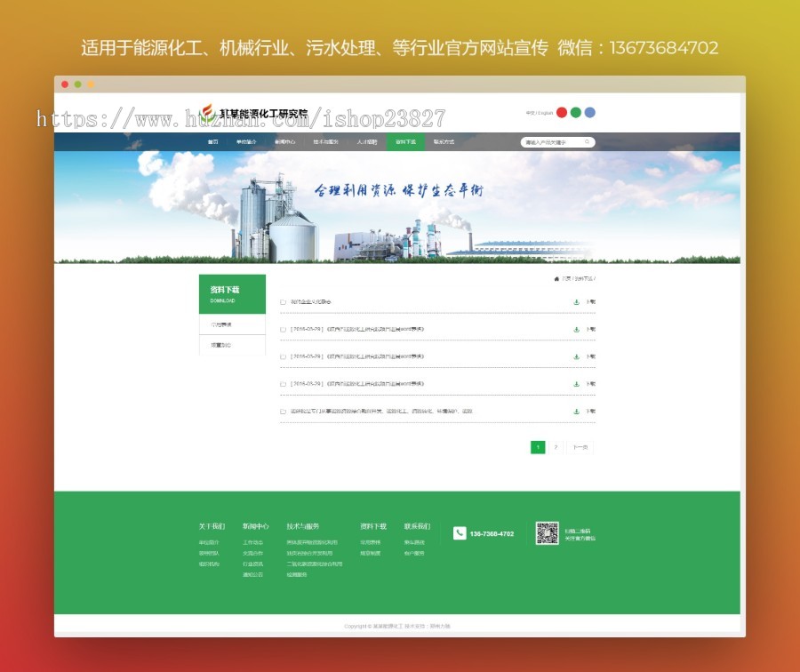Click the site logo in the top header

pos(222,110)
